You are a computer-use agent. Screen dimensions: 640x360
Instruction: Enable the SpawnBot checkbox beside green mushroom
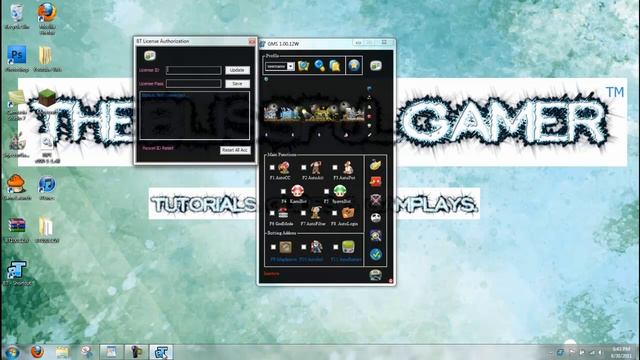coord(327,191)
